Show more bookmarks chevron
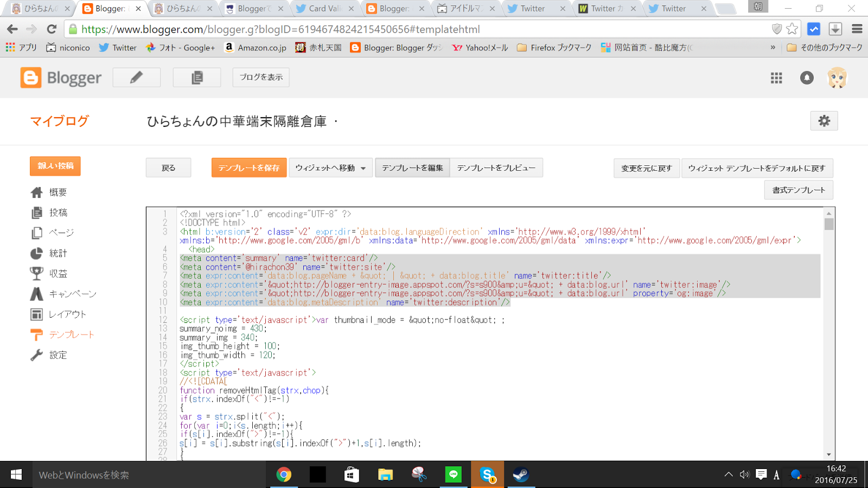The height and width of the screenshot is (488, 868). point(773,47)
